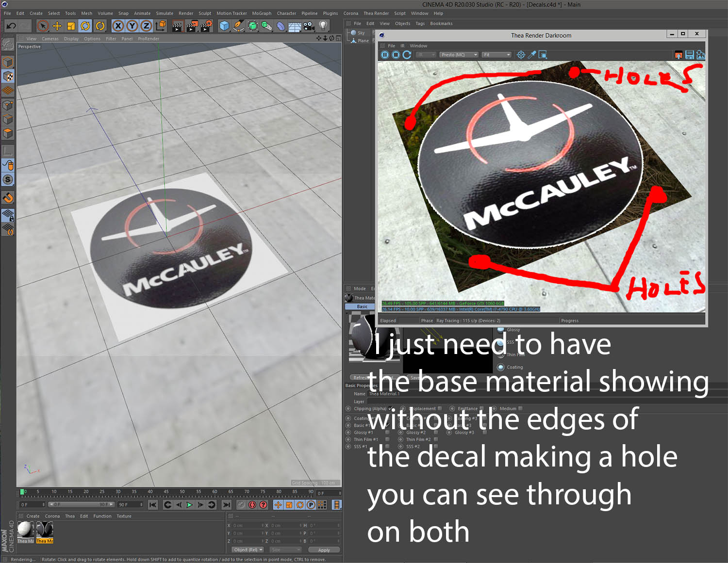Stop the Thea Darkroom render

tap(396, 55)
